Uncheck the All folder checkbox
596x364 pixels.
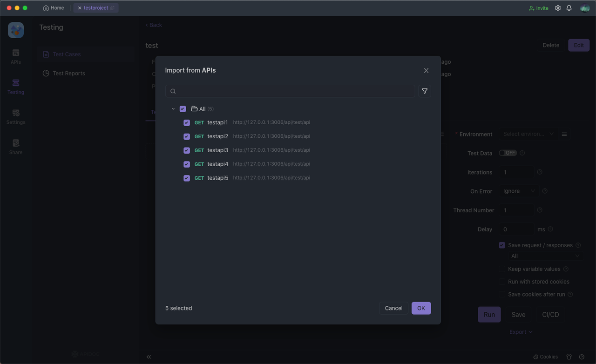[183, 109]
